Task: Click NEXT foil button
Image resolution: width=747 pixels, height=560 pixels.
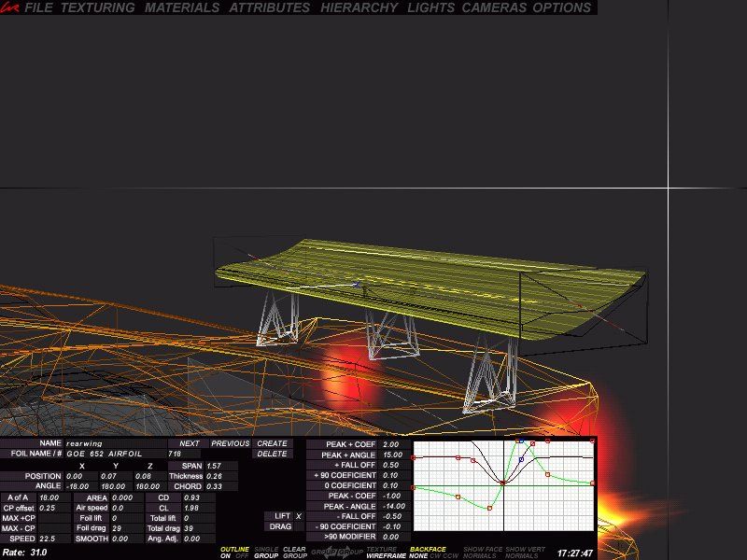Action: 190,443
